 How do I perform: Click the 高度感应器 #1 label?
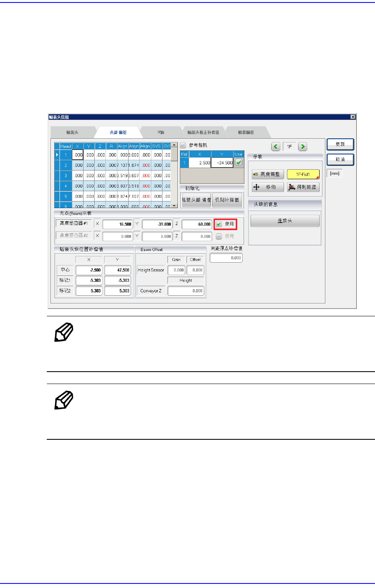click(74, 223)
